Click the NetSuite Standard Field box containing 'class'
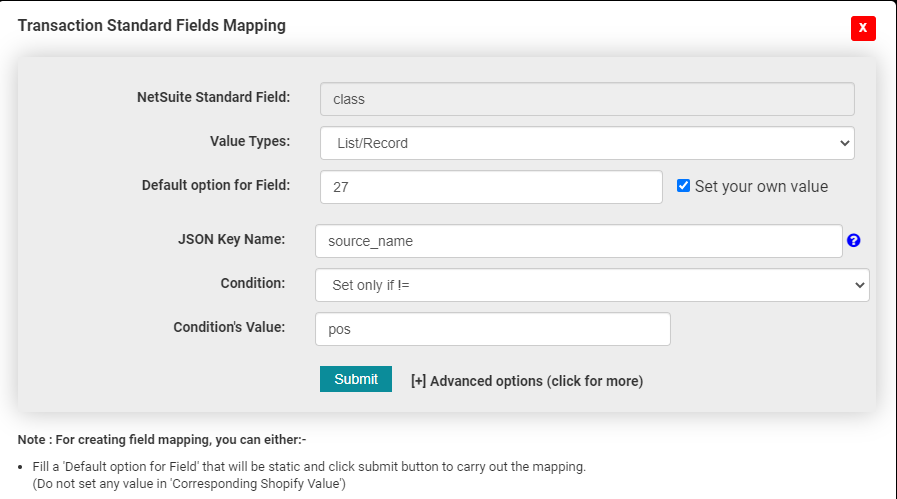Viewport: 897px width, 499px height. 587,99
